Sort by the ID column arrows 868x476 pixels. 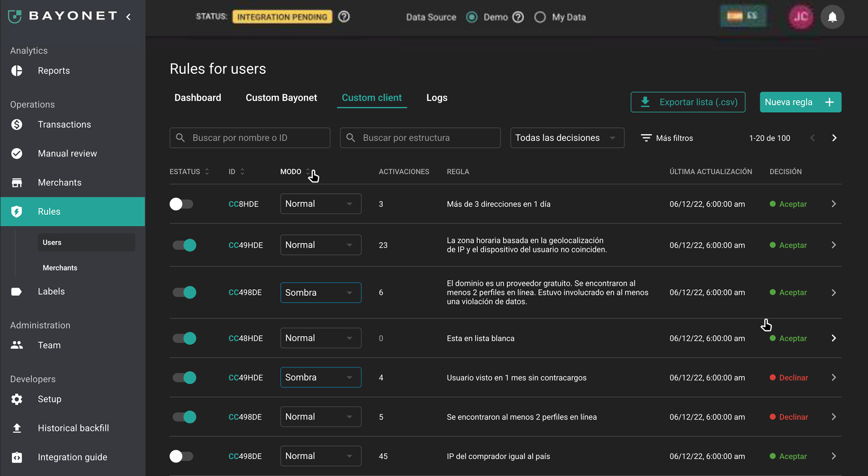[242, 171]
